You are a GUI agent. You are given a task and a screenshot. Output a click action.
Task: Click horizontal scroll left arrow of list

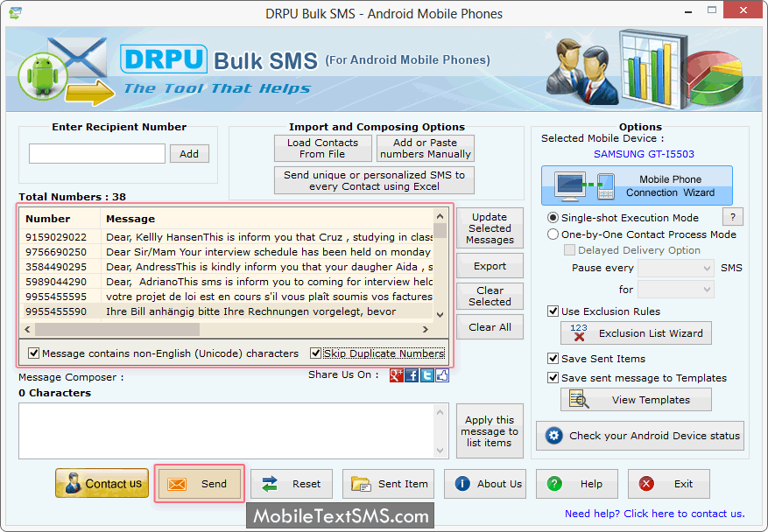pyautogui.click(x=27, y=329)
